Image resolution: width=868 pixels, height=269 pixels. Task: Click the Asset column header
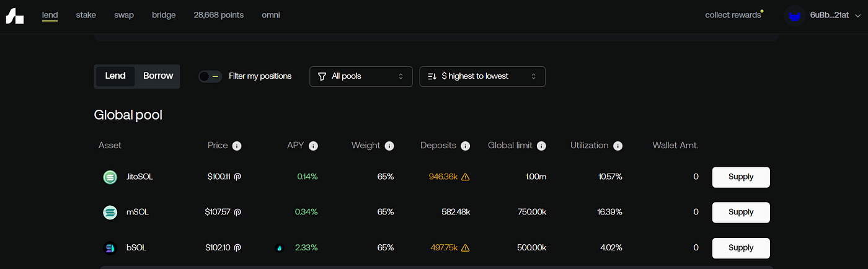110,145
